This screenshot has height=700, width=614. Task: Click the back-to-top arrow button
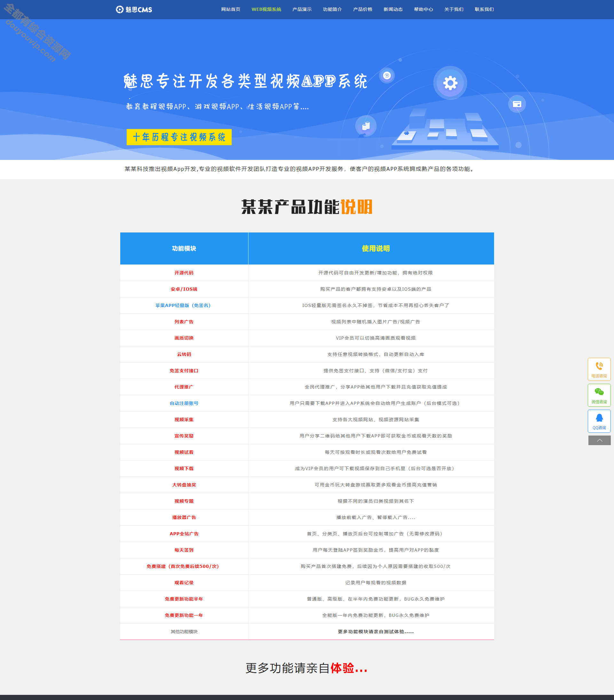[599, 440]
